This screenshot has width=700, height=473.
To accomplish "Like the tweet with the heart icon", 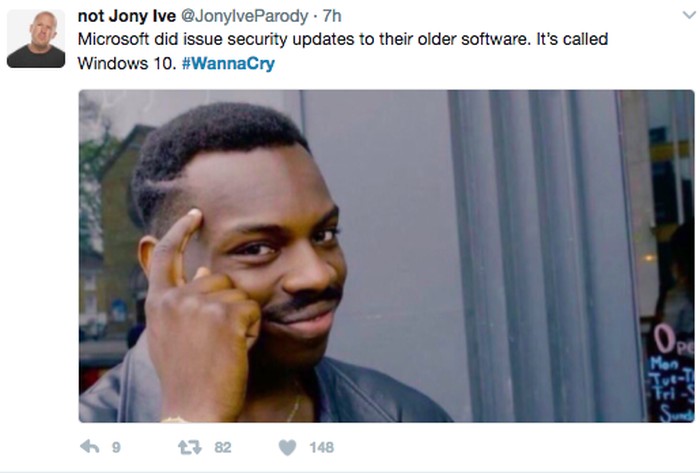I will (x=288, y=447).
